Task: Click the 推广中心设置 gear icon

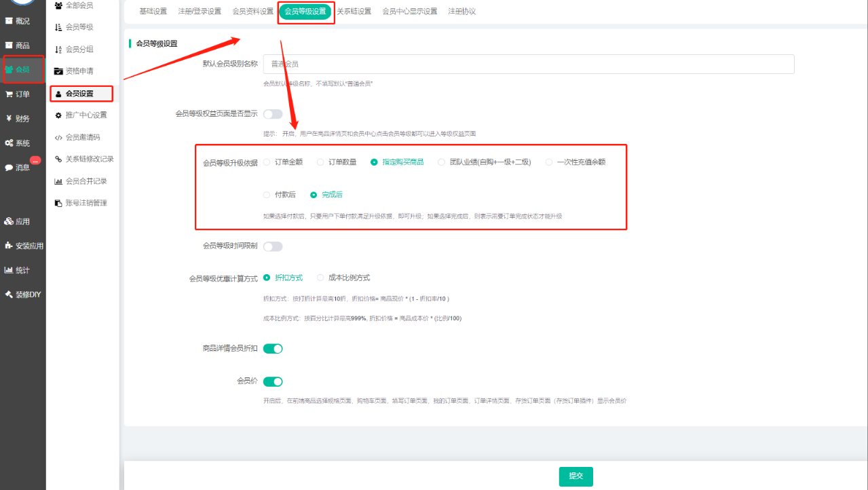Action: tap(58, 115)
